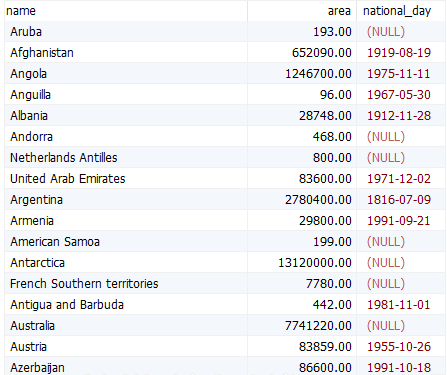
Task: Click area value 86600.00
Action: (325, 368)
